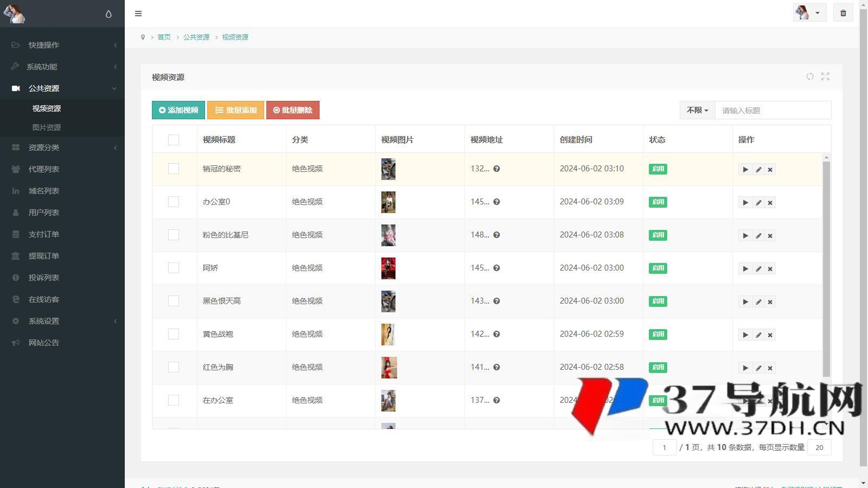This screenshot has width=868, height=488.
Task: Toggle the select-all checkbox in table header
Action: pos(174,140)
